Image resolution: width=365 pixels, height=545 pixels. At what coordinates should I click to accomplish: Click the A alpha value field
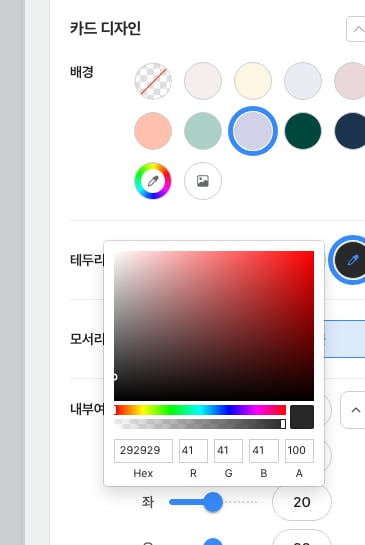pyautogui.click(x=299, y=451)
